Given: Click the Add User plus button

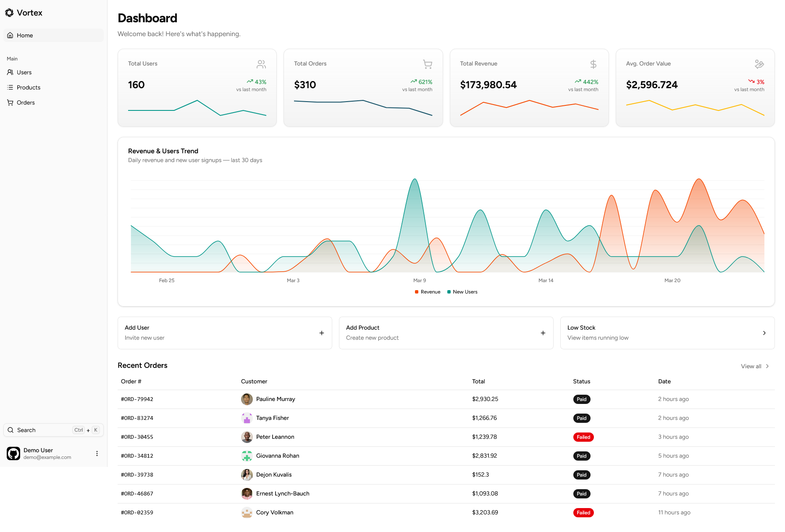Looking at the screenshot, I should (321, 333).
